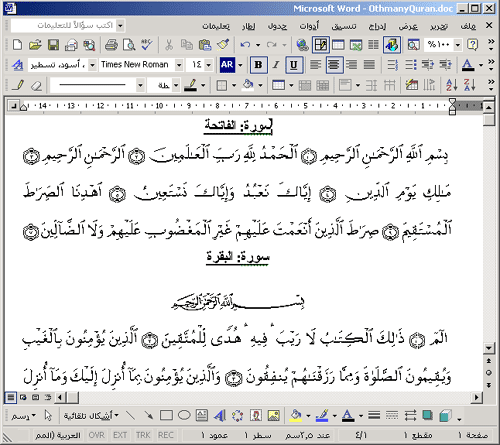Toggle numbered list formatting
Screen dimensions: 500x445
point(393,65)
